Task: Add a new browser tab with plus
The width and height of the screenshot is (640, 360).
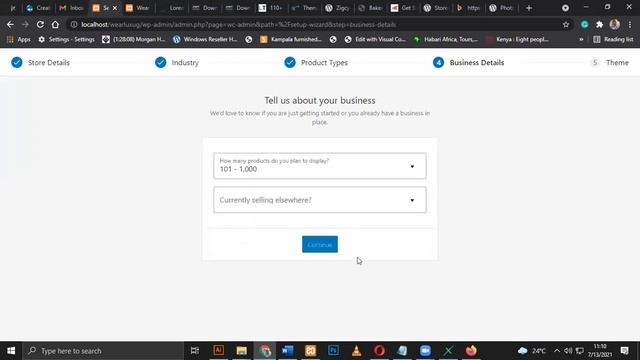Action: click(529, 8)
